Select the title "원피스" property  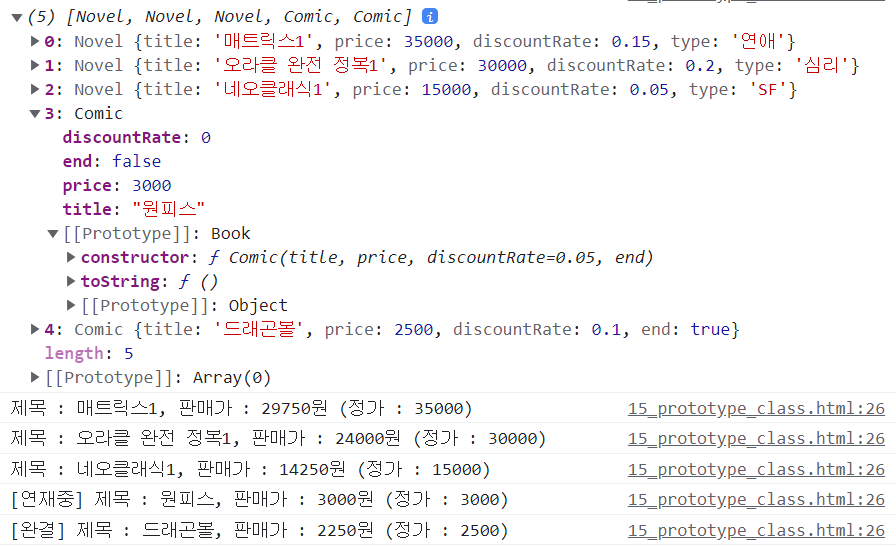[134, 209]
